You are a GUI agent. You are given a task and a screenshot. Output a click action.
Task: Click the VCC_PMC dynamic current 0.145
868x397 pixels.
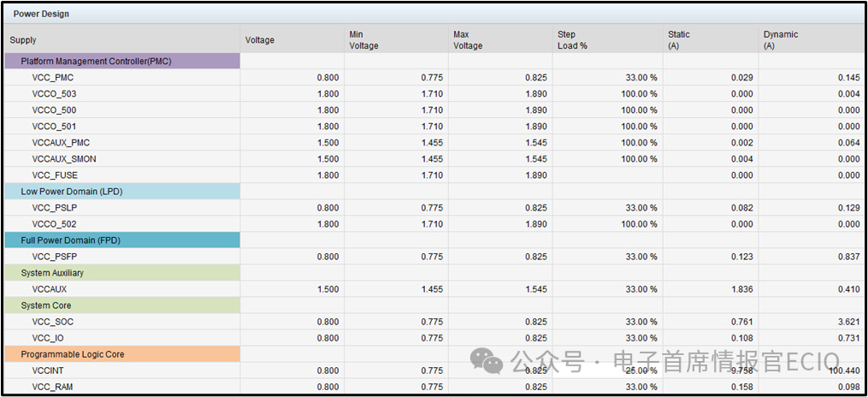point(848,78)
